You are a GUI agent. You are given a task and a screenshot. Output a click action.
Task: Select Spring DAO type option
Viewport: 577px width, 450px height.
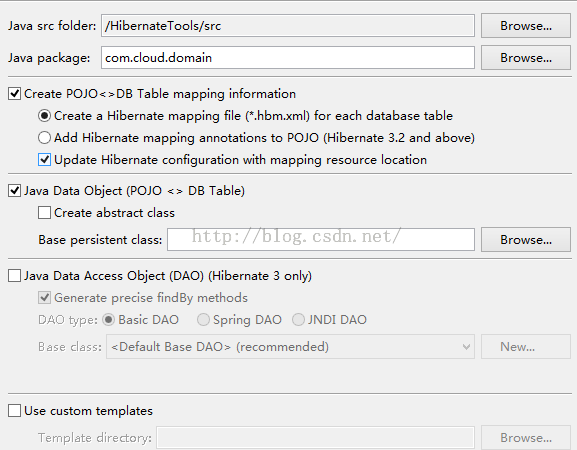[x=203, y=320]
